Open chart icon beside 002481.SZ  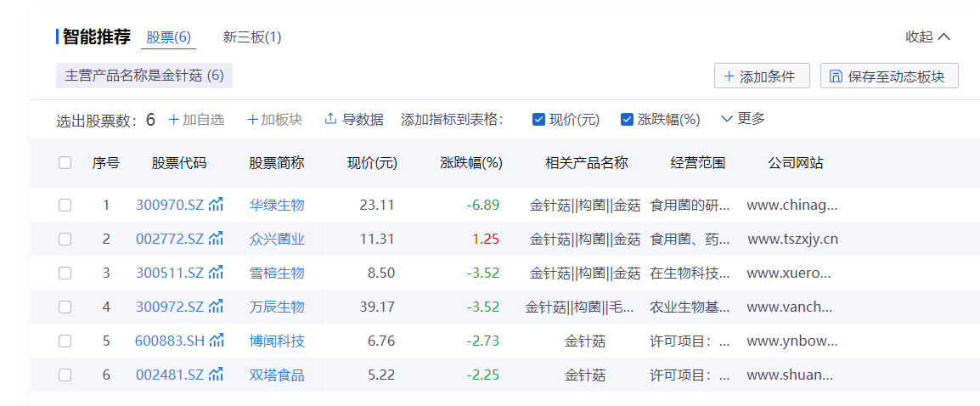click(216, 375)
